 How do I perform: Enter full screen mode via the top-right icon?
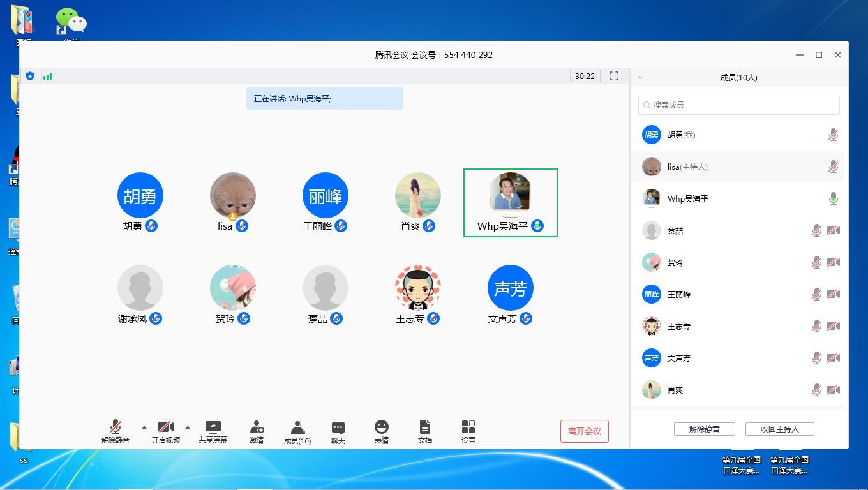(x=614, y=77)
